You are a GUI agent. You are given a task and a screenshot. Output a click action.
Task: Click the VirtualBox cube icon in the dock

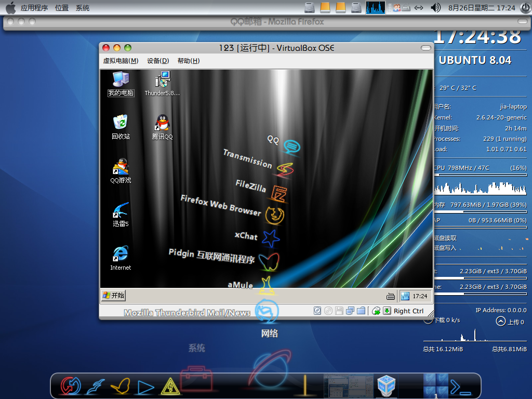[x=387, y=385]
